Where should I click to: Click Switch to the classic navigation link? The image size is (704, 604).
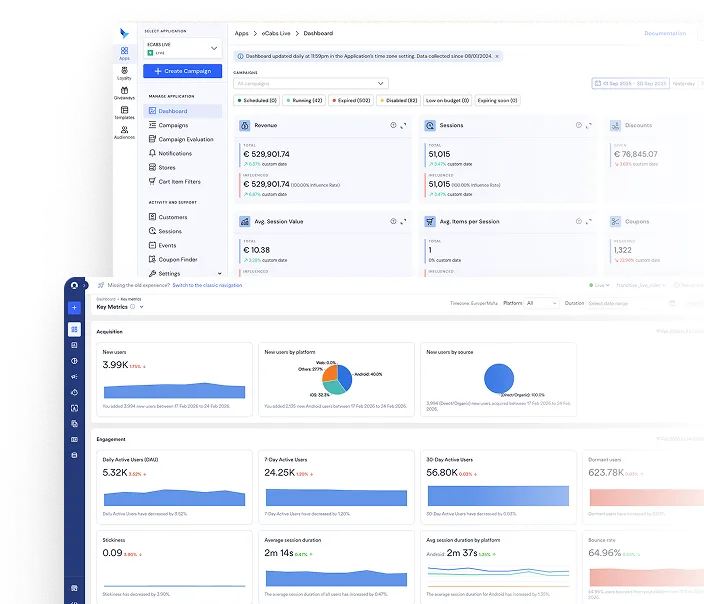207,285
